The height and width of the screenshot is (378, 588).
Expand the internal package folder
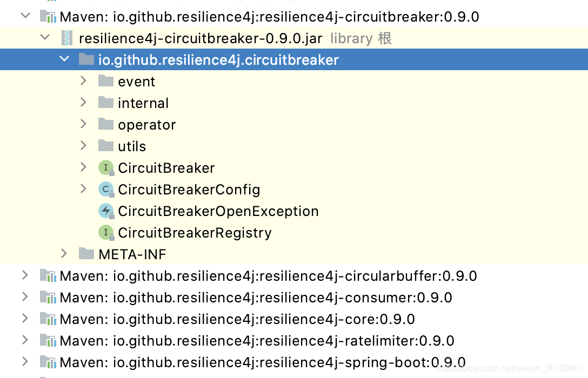[84, 103]
